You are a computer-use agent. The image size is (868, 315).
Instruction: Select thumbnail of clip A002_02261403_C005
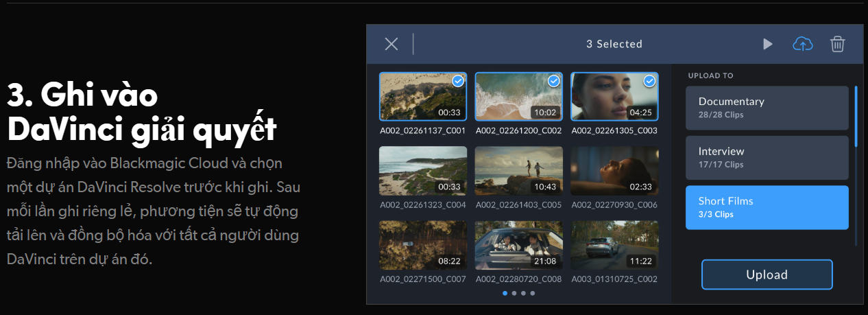click(519, 171)
